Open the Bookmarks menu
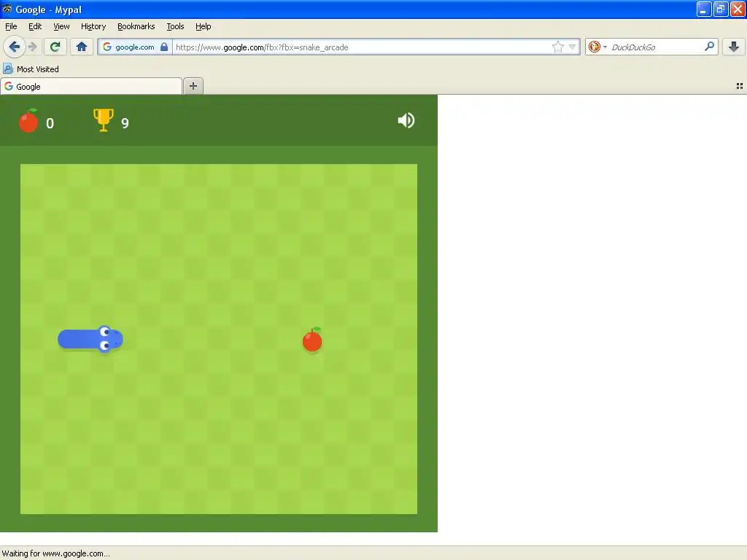 pos(136,26)
